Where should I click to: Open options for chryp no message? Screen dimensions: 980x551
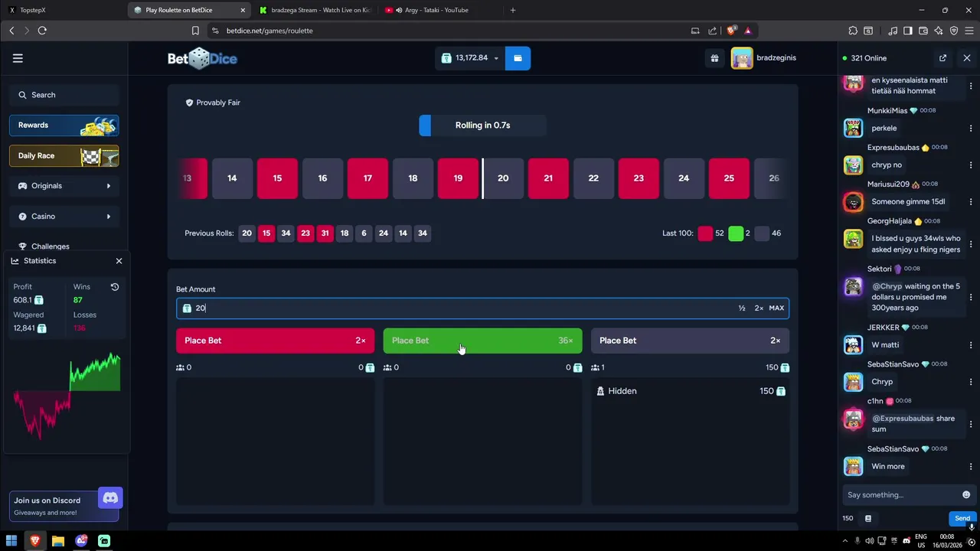coord(971,165)
